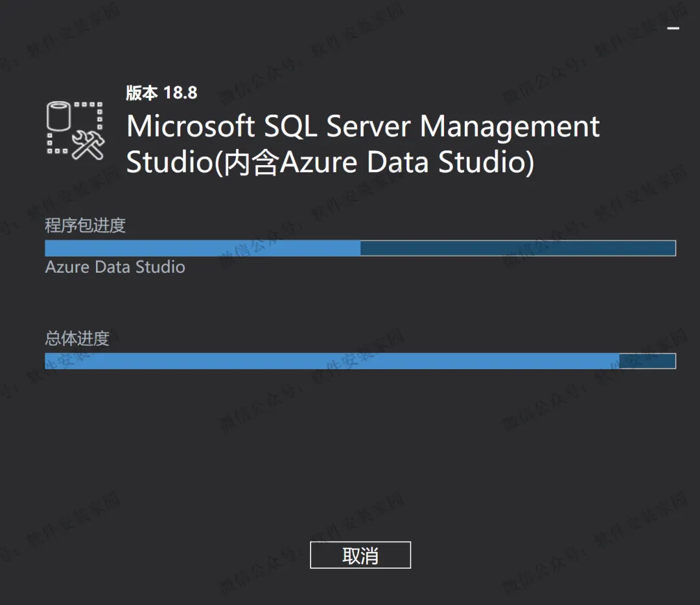This screenshot has width=700, height=605.
Task: Click the SQL Server Management Studio logo
Action: [x=75, y=130]
